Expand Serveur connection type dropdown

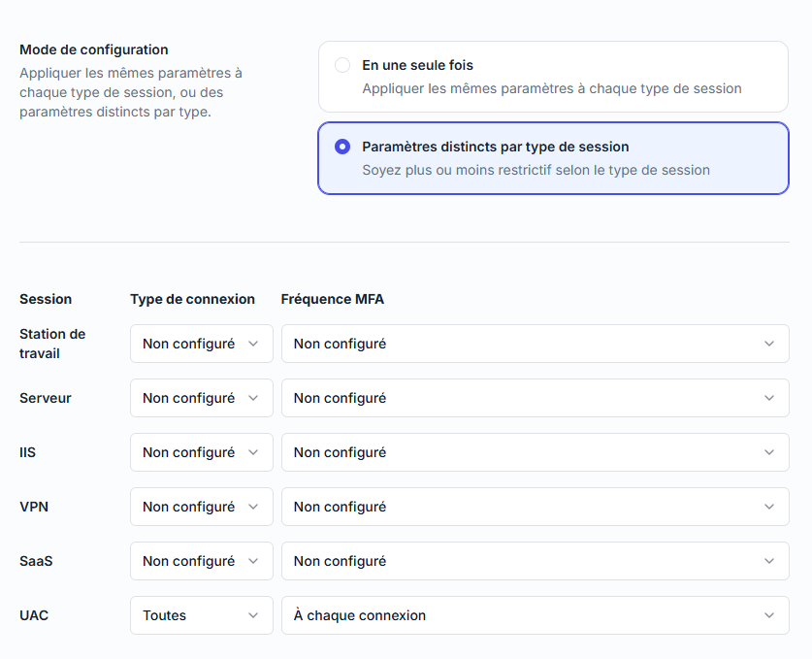[201, 398]
